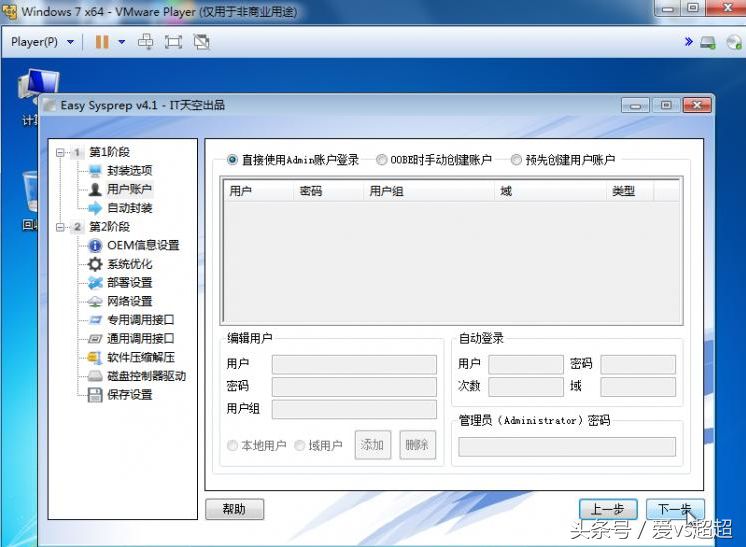Click the 自动登录 用户 input field
The height and width of the screenshot is (547, 746).
pos(526,364)
